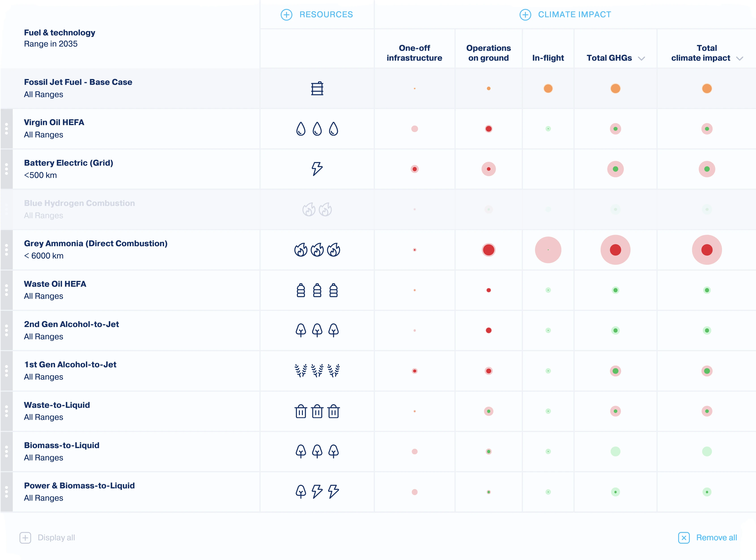
Task: Select the Operations on ground column header
Action: [x=488, y=53]
